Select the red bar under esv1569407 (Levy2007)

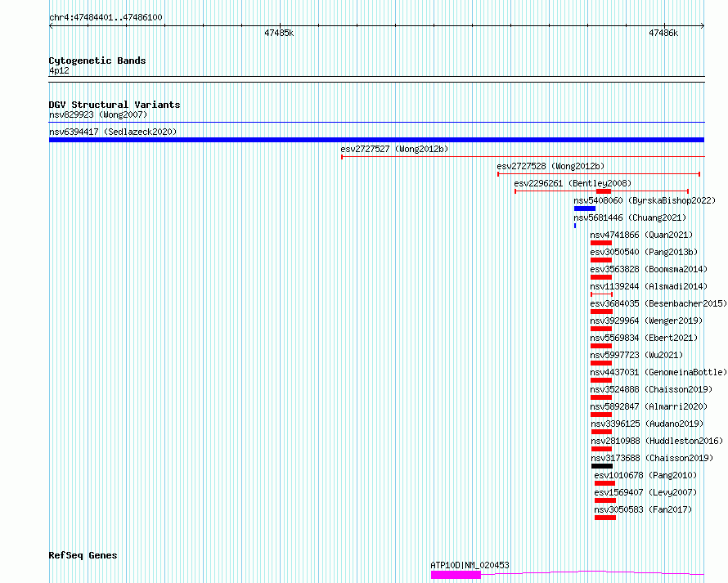click(x=605, y=500)
